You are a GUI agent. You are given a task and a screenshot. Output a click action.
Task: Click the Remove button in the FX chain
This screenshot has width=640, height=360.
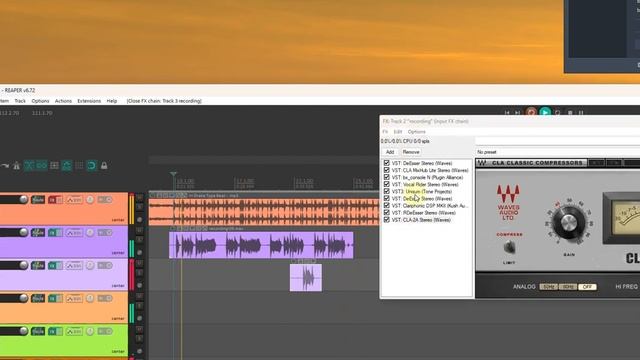[411, 152]
